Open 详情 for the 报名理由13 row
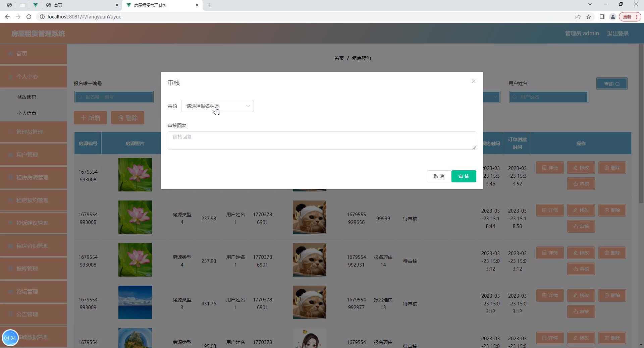The height and width of the screenshot is (348, 644). coord(550,295)
